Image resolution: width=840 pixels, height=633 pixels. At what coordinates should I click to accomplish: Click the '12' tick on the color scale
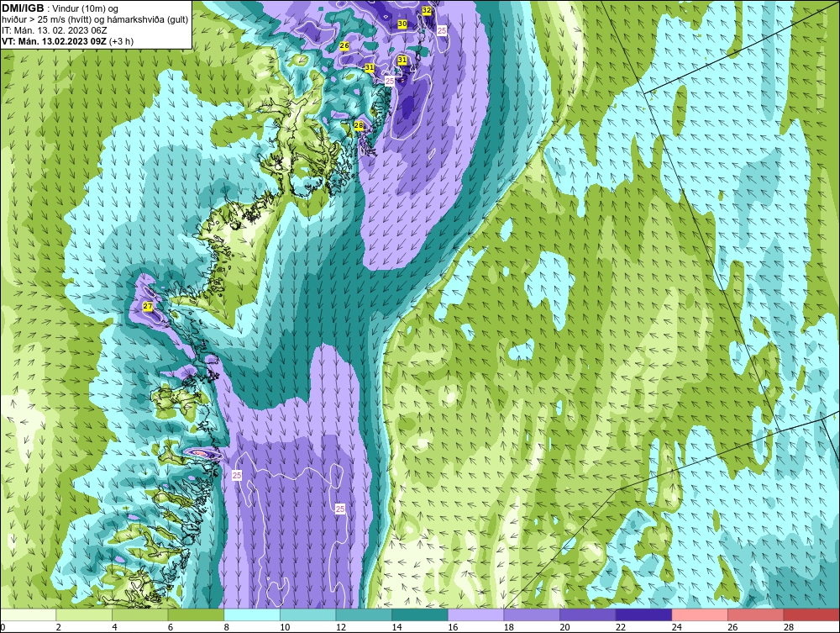341,627
